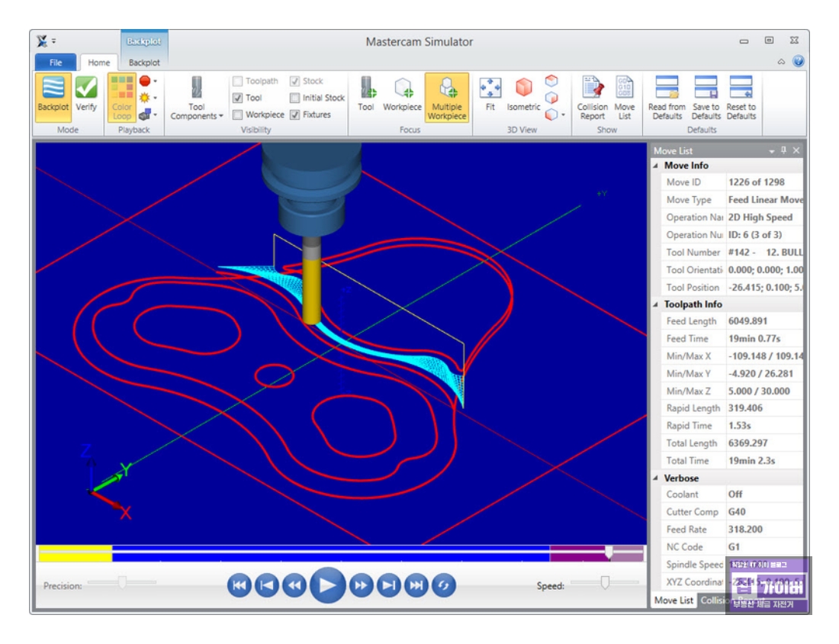Image resolution: width=839 pixels, height=644 pixels.
Task: Start playback with the Play button
Action: [327, 585]
